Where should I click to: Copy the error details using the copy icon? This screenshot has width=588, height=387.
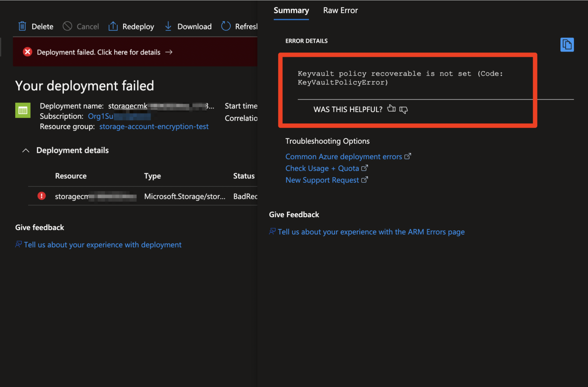567,44
